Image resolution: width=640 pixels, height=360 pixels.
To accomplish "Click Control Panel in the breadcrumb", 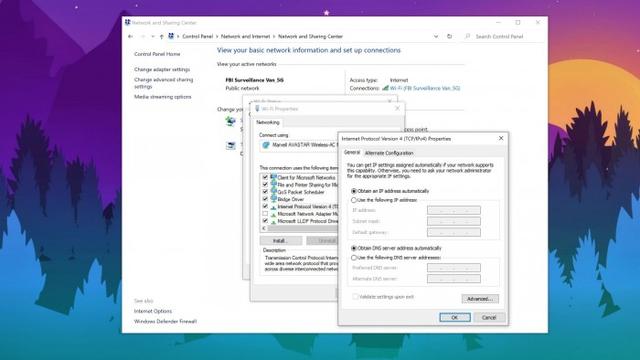I will click(x=198, y=36).
